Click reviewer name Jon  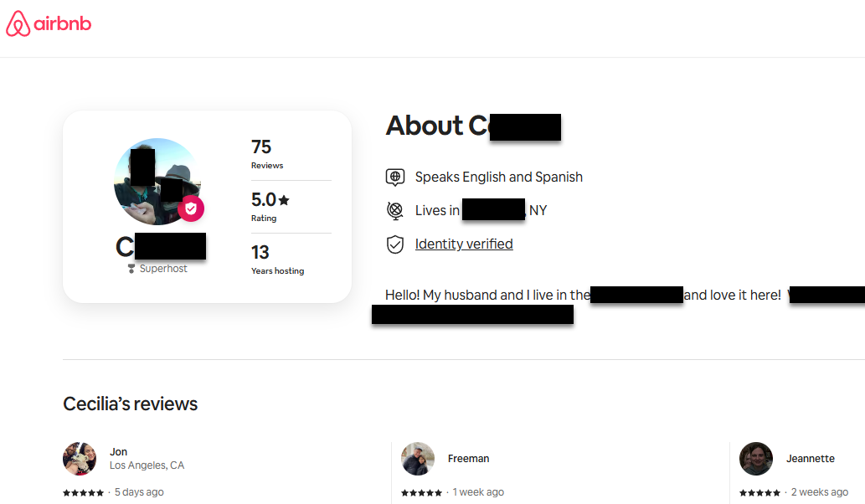tap(118, 452)
